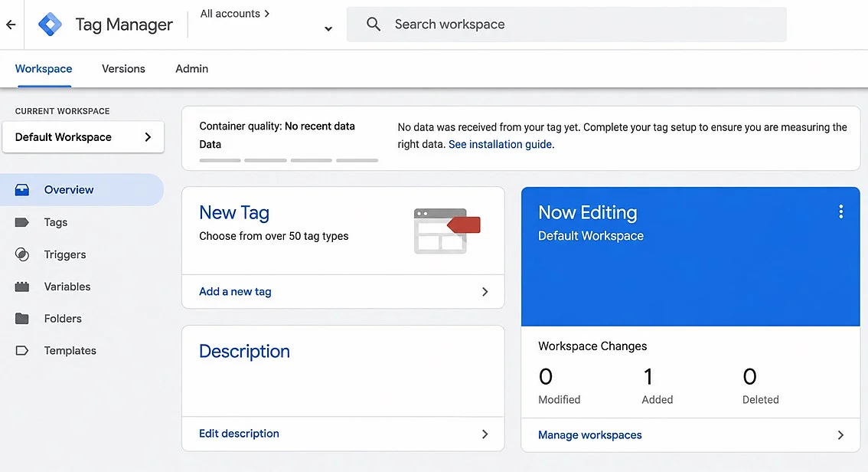Click the Added changes count 1
The width and height of the screenshot is (868, 472).
coord(648,377)
